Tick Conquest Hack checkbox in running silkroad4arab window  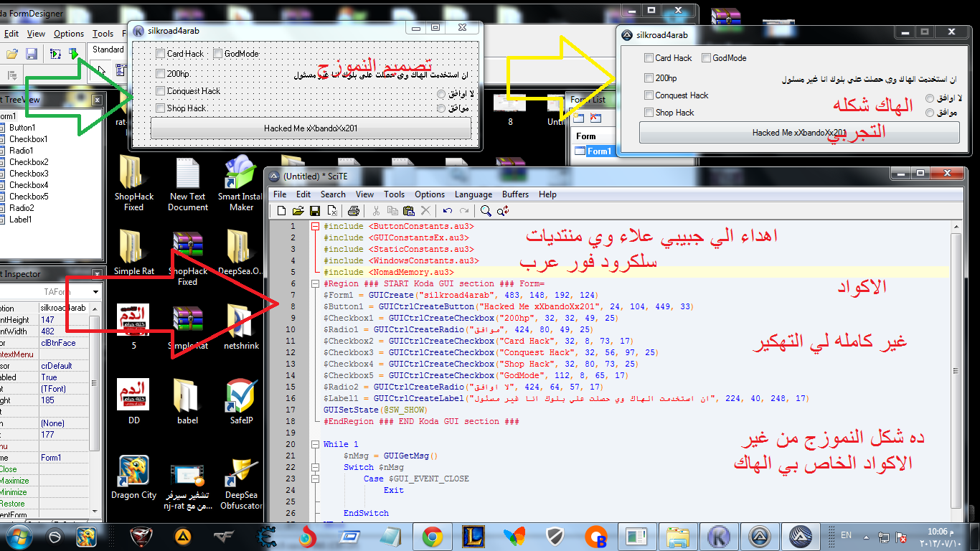click(x=649, y=95)
